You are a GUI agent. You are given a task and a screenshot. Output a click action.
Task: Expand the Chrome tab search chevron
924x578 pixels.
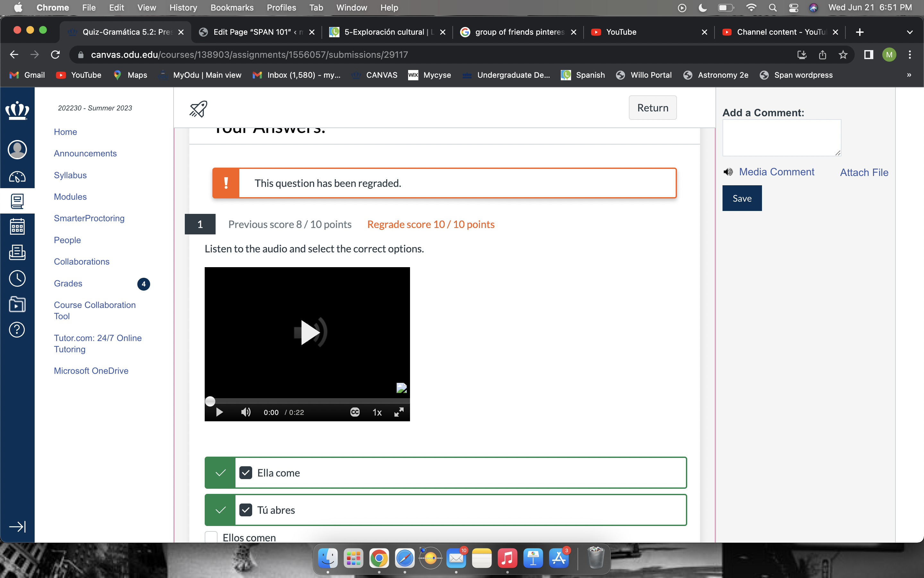click(910, 32)
